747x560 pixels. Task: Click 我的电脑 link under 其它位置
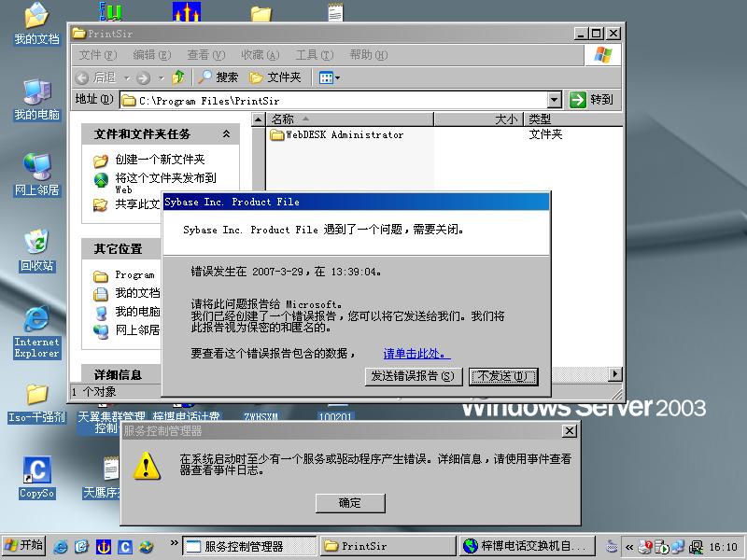[137, 312]
